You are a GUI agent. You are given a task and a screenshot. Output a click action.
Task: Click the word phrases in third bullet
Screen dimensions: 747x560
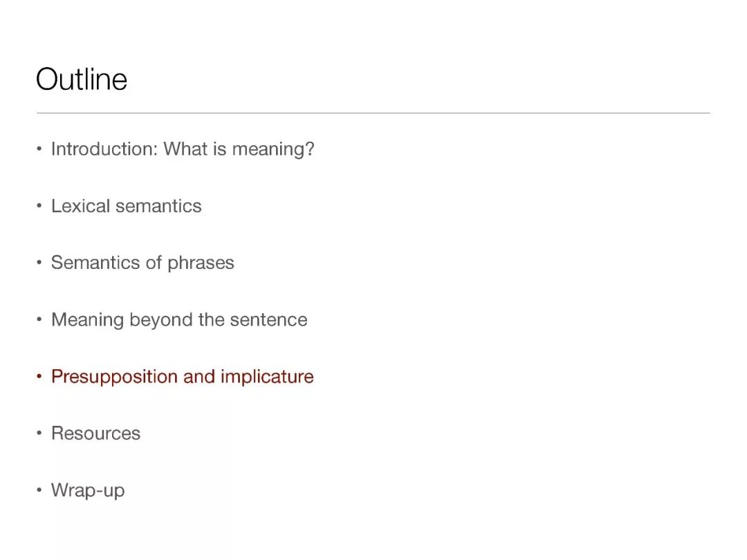tap(201, 263)
